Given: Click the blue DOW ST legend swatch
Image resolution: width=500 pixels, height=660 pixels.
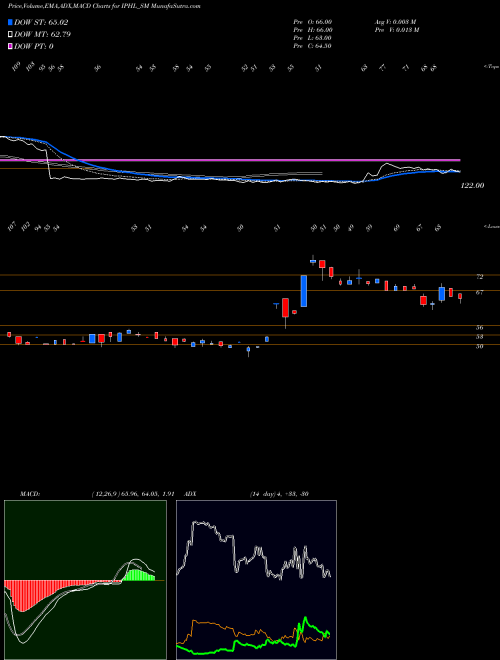Looking at the screenshot, I should pyautogui.click(x=10, y=22).
